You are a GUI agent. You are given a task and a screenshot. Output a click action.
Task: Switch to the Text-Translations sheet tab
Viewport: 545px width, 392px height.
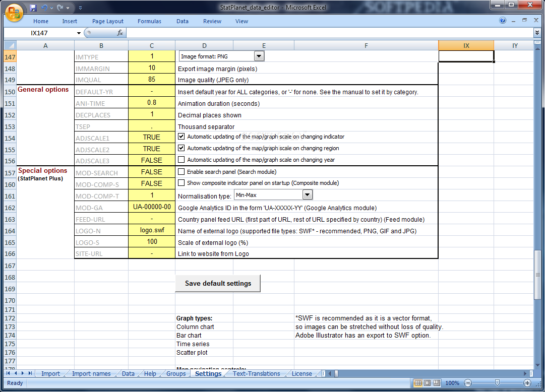pos(257,373)
